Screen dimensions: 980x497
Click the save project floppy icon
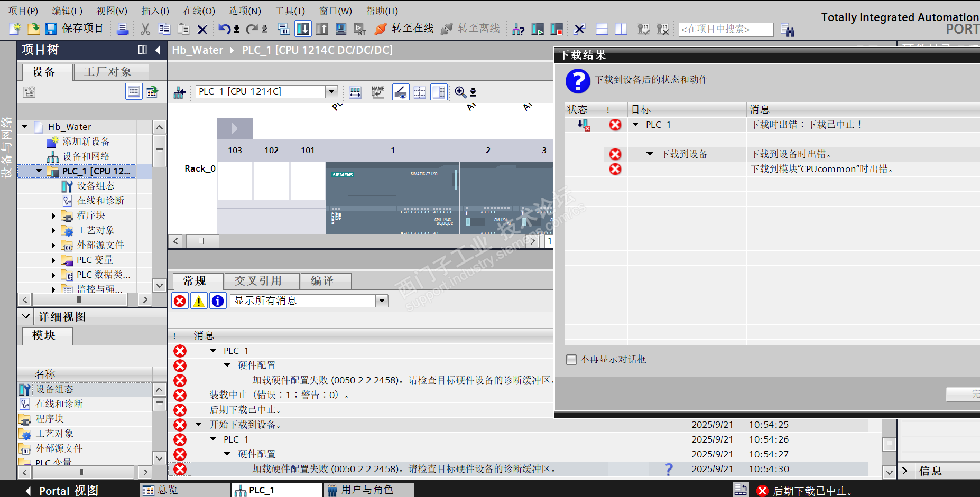pyautogui.click(x=51, y=29)
